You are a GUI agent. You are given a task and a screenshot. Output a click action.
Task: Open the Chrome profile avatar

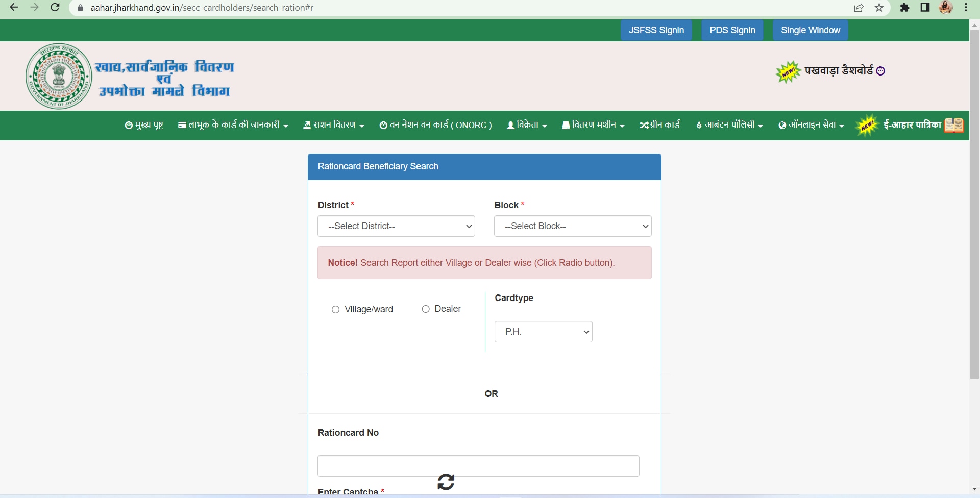point(946,8)
